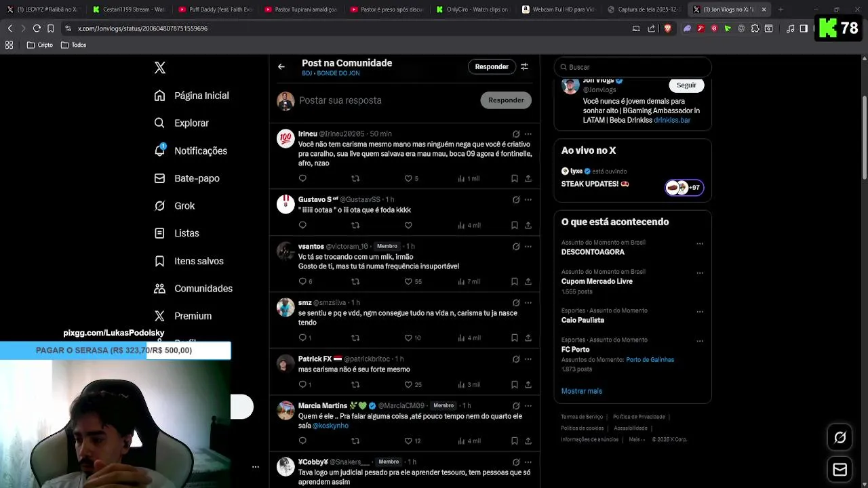Share Irineu's post
The height and width of the screenshot is (488, 868).
pyautogui.click(x=528, y=178)
